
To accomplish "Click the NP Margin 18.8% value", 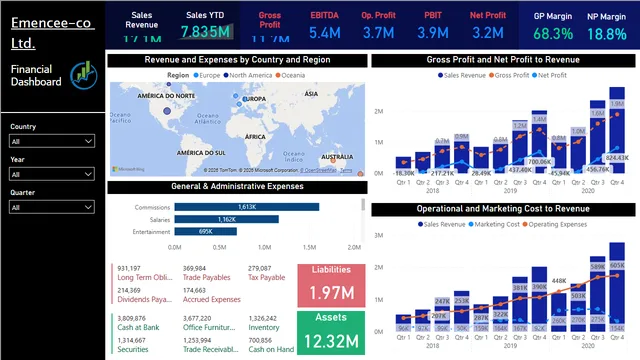I will coord(607,34).
